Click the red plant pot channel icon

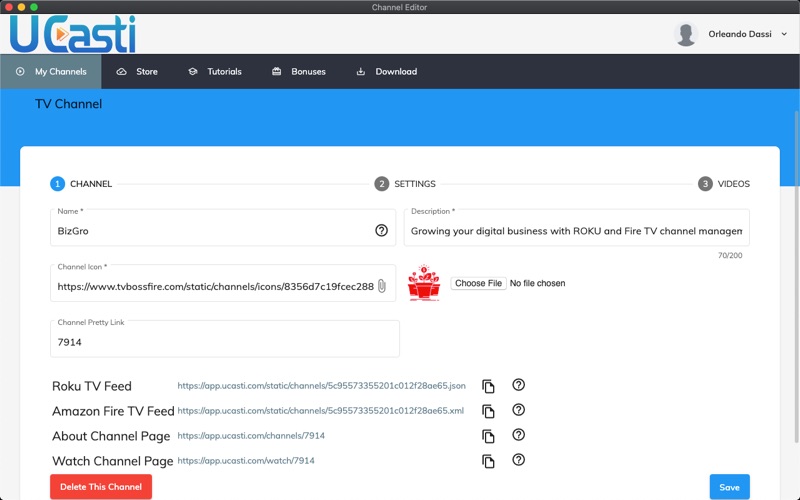423,283
